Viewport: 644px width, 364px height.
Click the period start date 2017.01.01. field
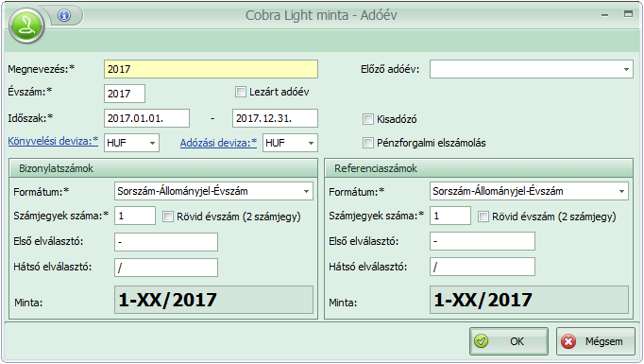[x=146, y=118]
